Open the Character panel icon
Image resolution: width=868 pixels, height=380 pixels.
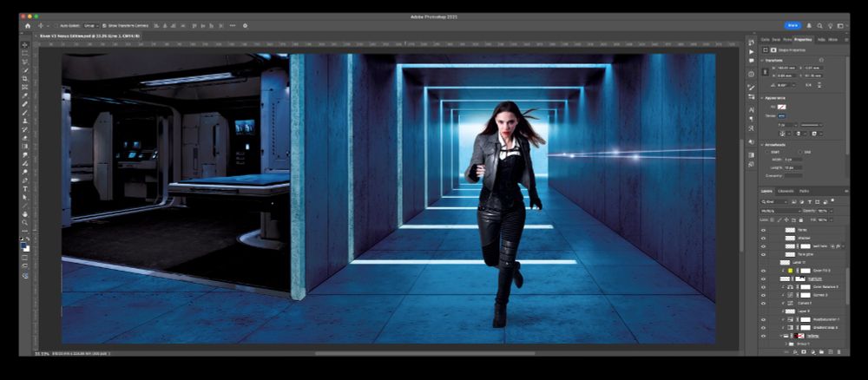pyautogui.click(x=751, y=109)
